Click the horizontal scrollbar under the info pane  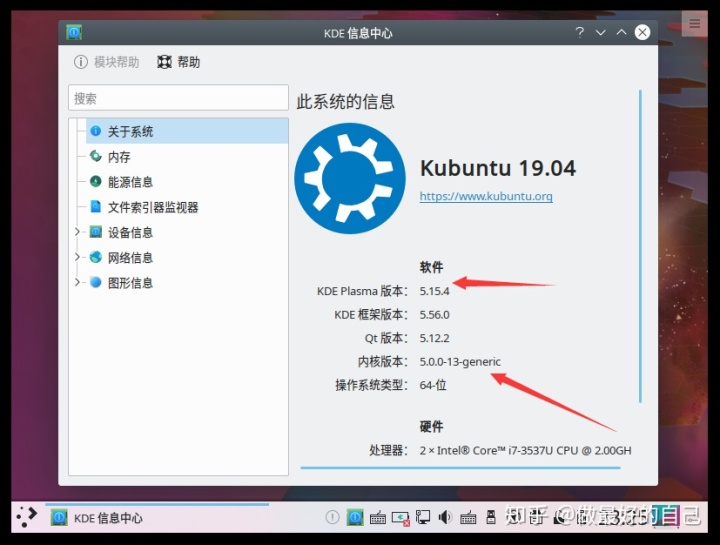tap(461, 468)
